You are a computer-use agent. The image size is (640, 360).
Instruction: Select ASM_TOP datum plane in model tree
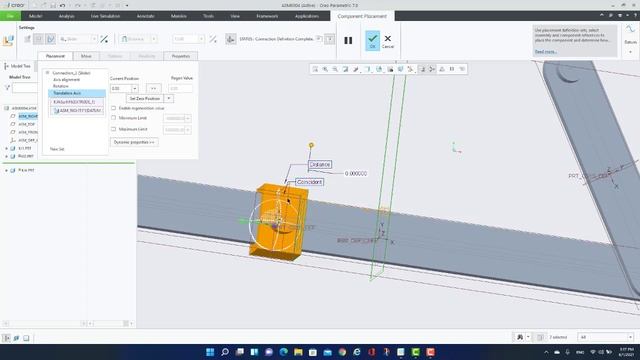(x=27, y=124)
